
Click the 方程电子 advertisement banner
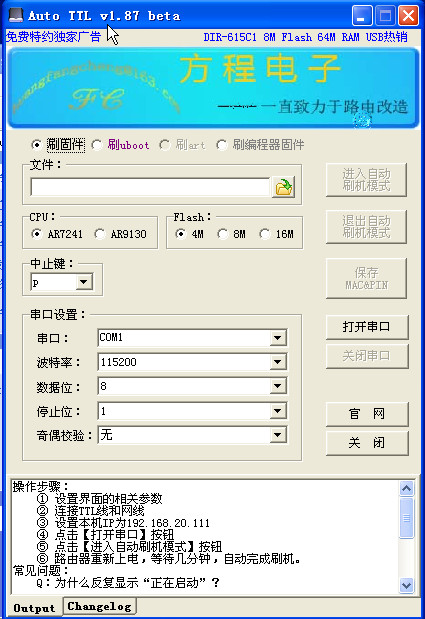click(213, 88)
